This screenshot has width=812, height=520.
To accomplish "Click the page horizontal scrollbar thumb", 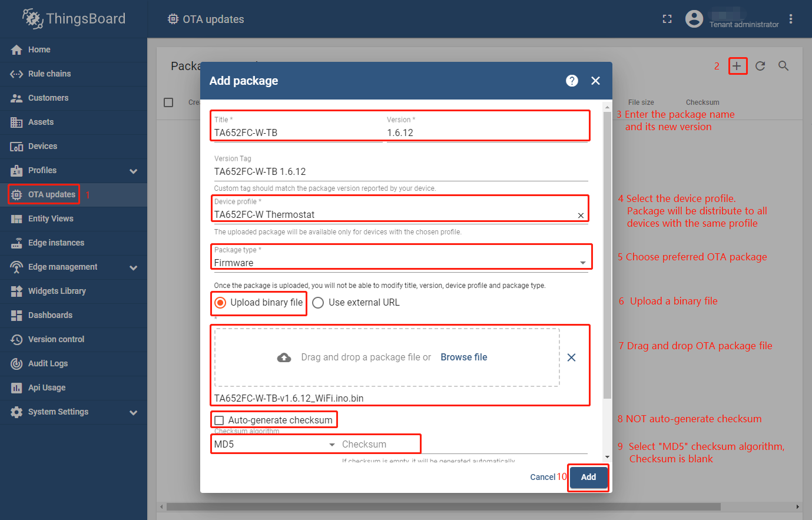I will click(443, 506).
